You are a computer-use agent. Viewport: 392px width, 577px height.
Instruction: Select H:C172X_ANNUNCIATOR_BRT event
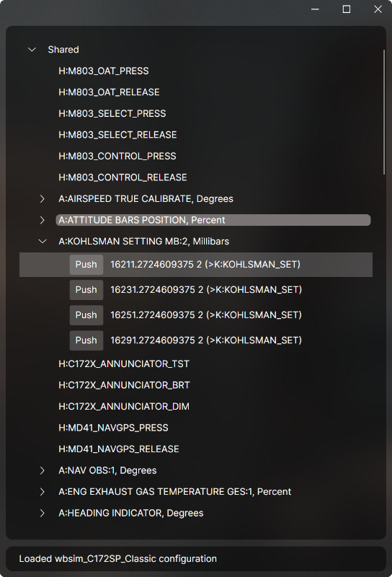124,385
